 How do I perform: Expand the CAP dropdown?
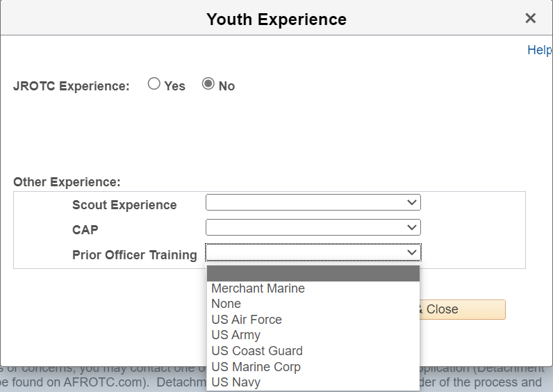313,227
